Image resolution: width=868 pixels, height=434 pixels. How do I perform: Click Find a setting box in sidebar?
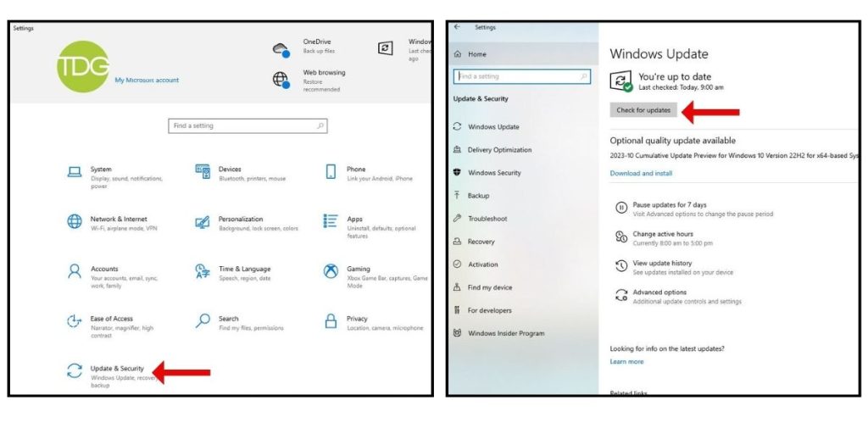coord(522,76)
